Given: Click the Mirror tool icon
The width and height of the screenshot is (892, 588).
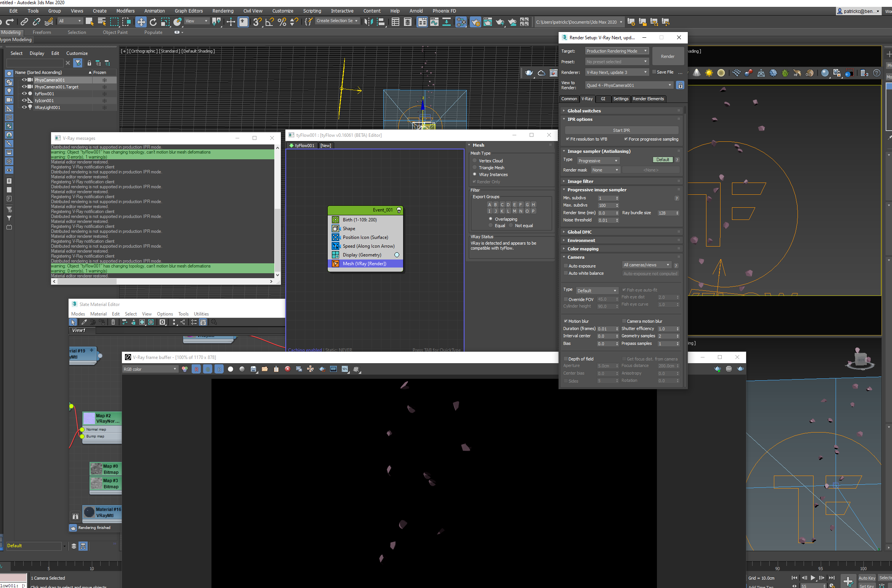Looking at the screenshot, I should [x=368, y=22].
